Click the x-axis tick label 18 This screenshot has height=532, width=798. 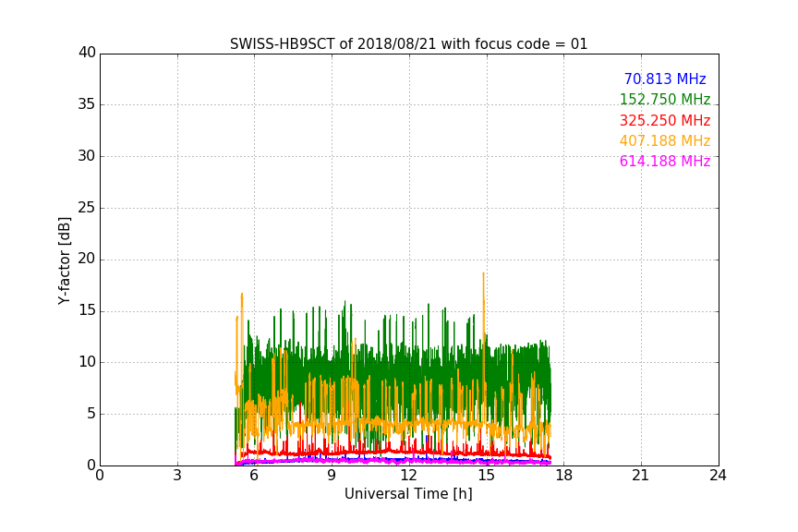(564, 476)
